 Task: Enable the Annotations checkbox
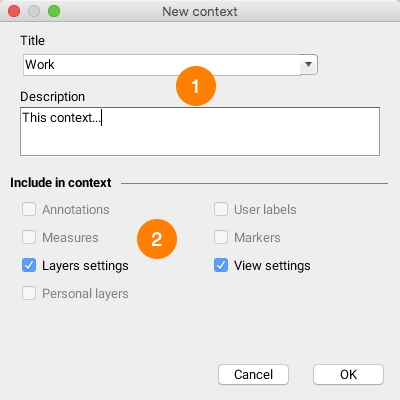(x=29, y=210)
